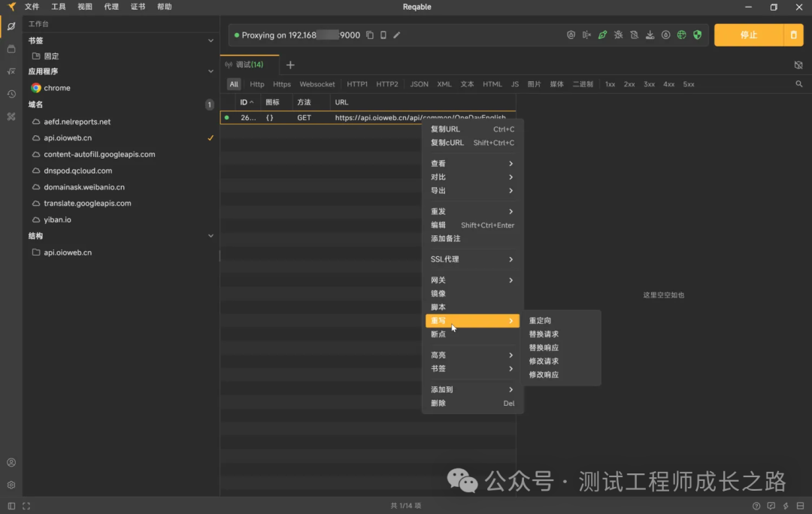Click the phone icon beside the proxy address
Image resolution: width=812 pixels, height=514 pixels.
coord(383,35)
